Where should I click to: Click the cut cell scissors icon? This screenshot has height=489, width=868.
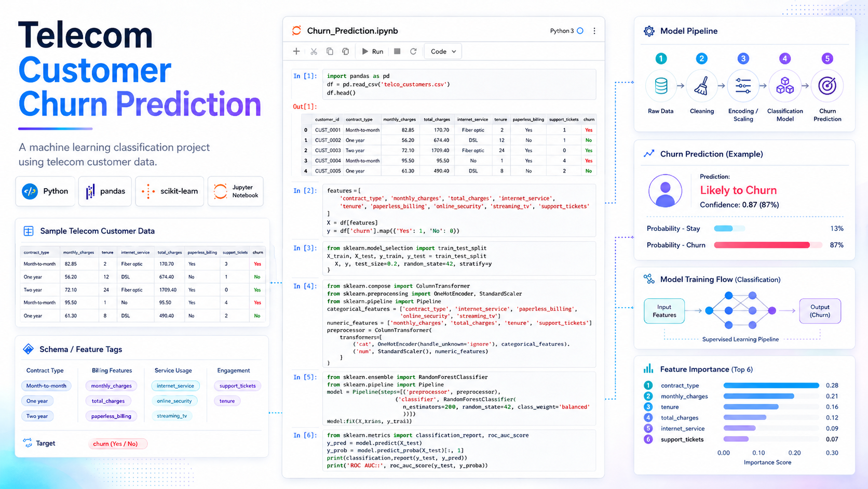click(x=314, y=51)
